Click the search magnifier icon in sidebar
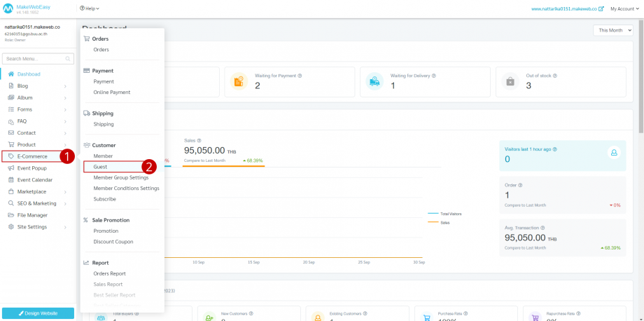Screen dimensions: 644x321 pos(68,59)
